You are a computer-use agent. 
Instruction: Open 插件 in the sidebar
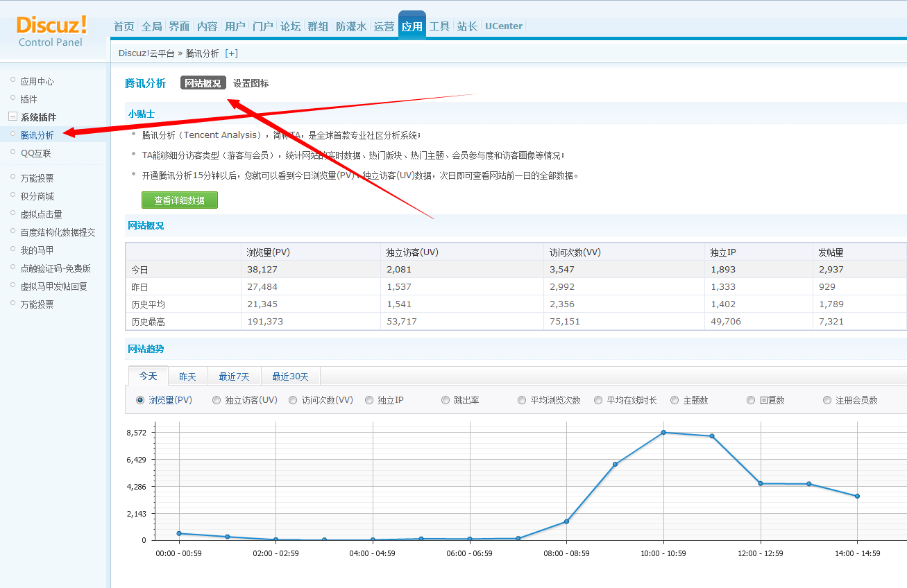28,99
